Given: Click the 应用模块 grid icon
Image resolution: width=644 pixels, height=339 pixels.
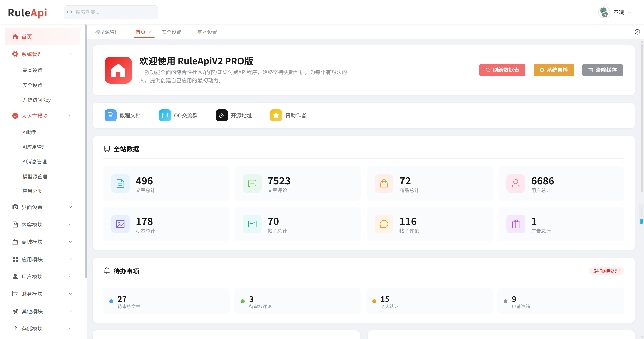Looking at the screenshot, I should [x=15, y=259].
